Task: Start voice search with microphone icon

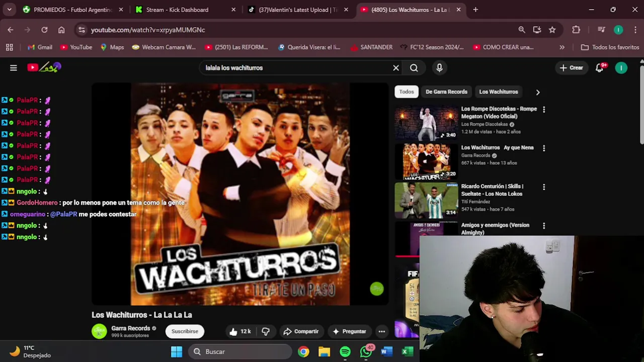Action: [439, 68]
